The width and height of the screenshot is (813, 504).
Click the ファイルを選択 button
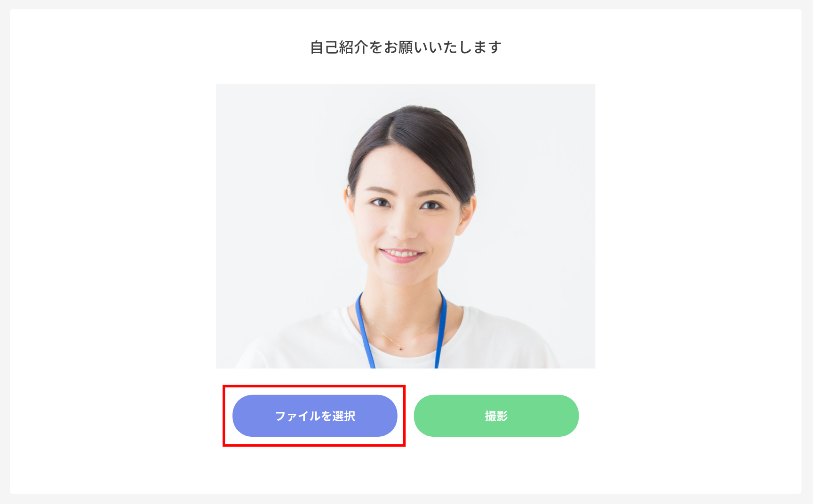click(x=315, y=416)
